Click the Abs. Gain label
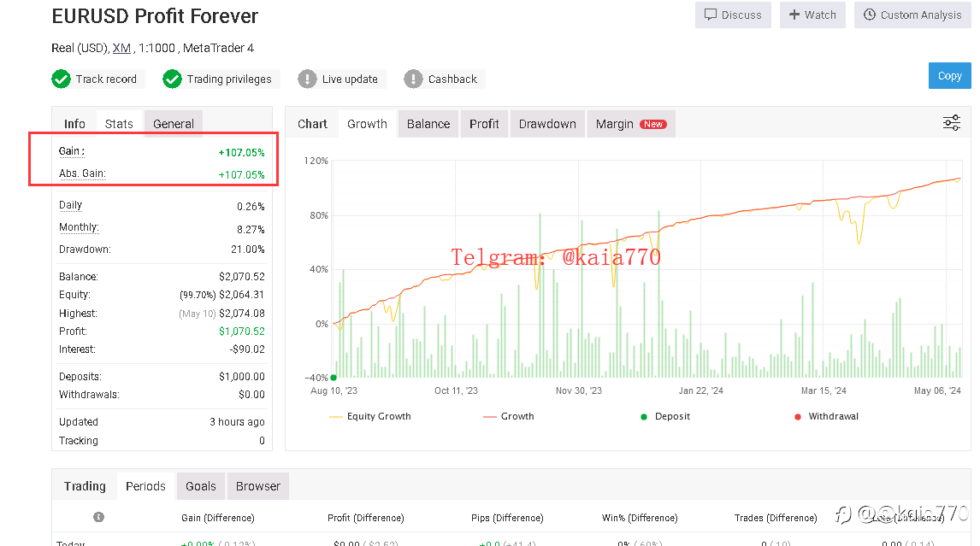Screen dimensions: 980x546 (82, 173)
